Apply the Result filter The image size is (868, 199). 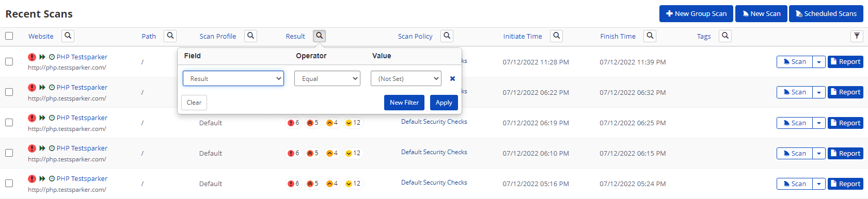[x=444, y=103]
